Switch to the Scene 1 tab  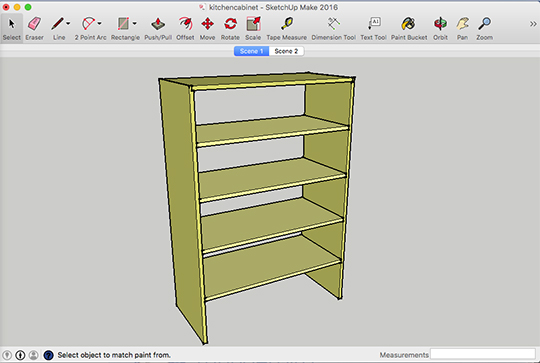point(251,51)
